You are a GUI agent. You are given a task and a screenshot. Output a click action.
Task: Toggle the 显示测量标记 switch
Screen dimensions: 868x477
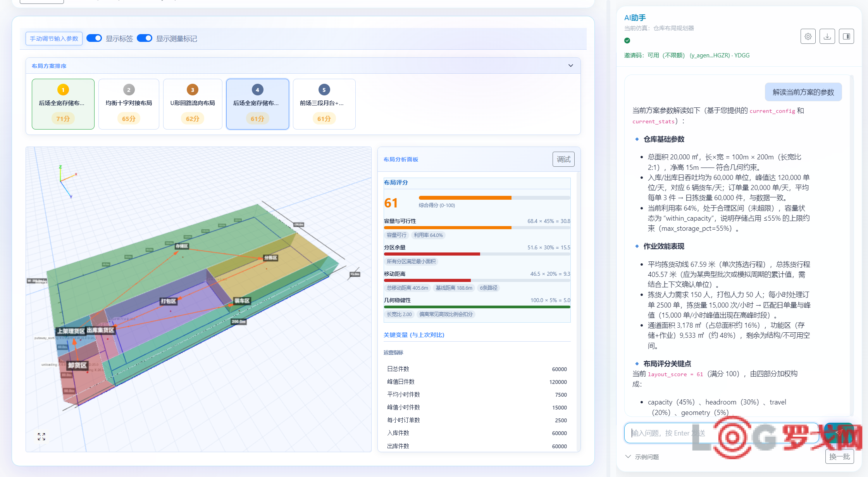145,38
